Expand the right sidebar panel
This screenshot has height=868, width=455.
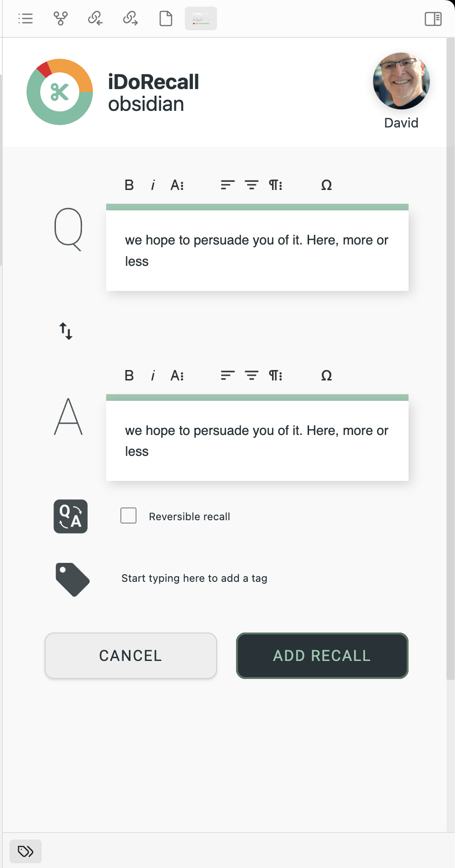(x=432, y=19)
